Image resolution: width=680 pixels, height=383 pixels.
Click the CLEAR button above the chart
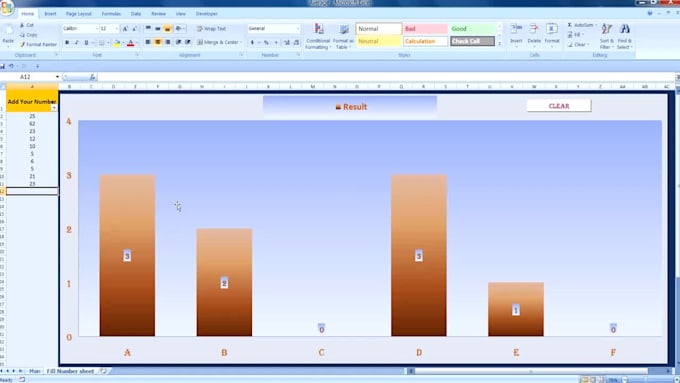(x=559, y=106)
